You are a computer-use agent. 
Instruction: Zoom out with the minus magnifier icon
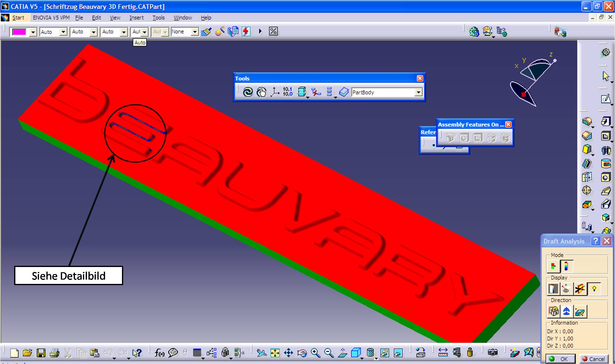coord(329,353)
